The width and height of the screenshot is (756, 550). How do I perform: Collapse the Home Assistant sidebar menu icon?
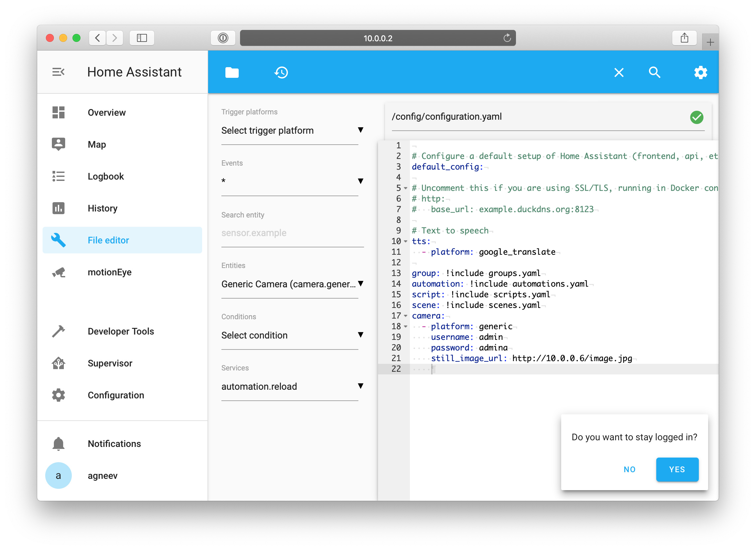point(58,72)
